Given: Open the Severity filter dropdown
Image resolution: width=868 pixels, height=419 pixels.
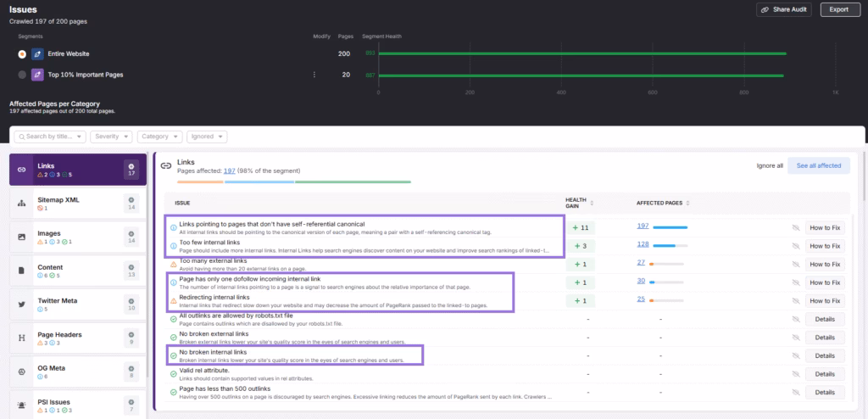Looking at the screenshot, I should pos(111,136).
